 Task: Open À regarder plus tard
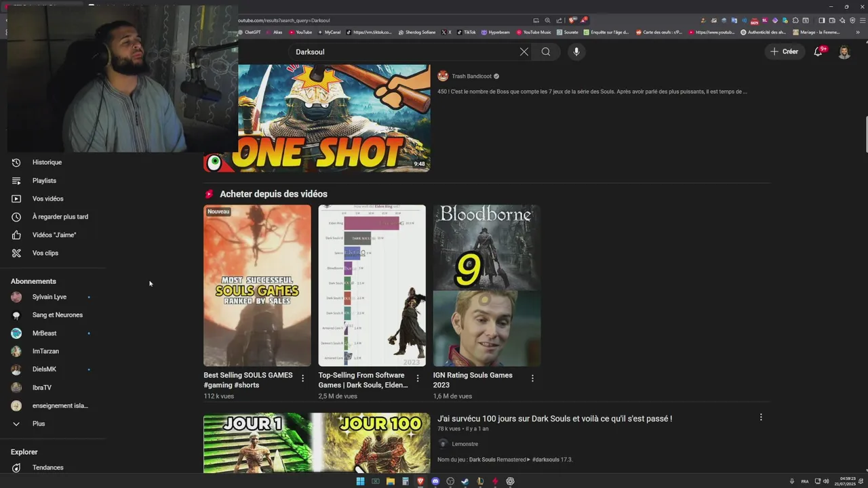[x=60, y=217]
